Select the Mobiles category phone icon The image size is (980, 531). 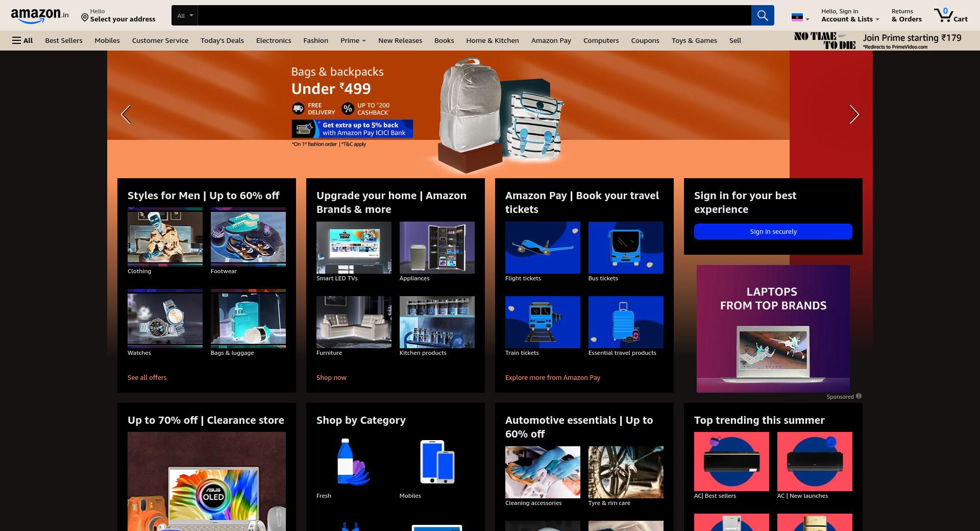[437, 462]
